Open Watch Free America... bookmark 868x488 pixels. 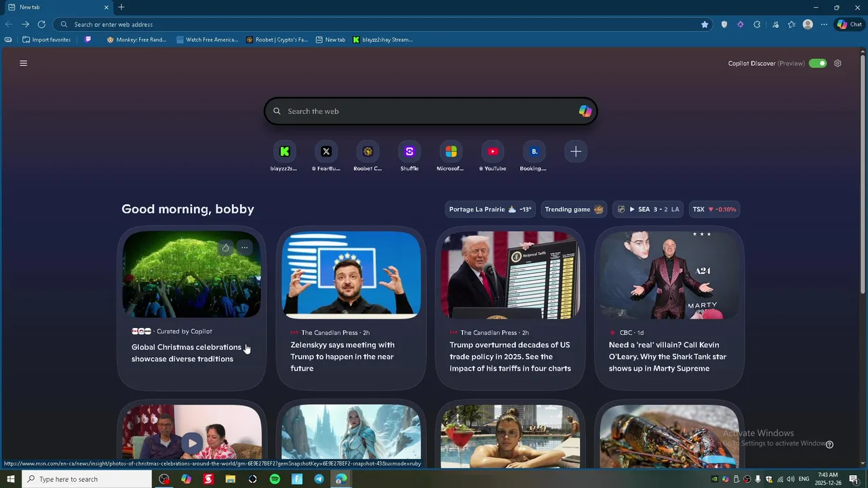207,39
